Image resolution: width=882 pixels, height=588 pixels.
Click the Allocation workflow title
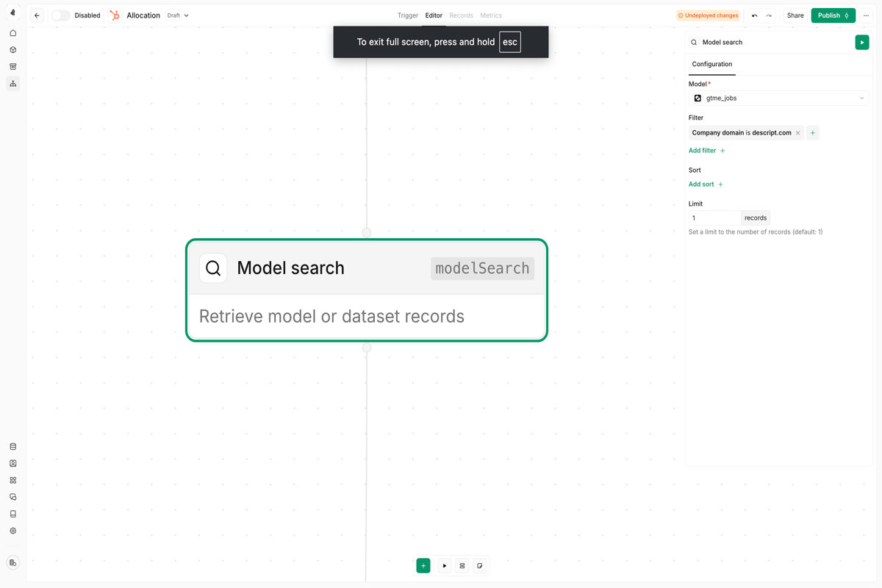tap(143, 15)
